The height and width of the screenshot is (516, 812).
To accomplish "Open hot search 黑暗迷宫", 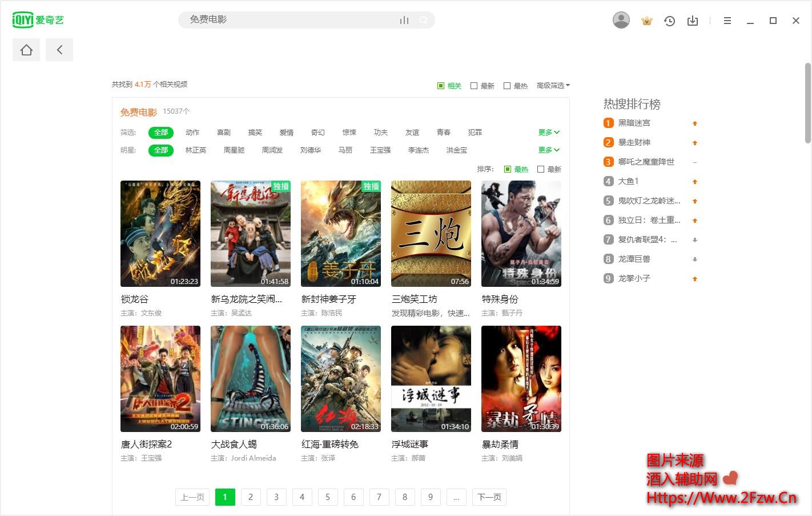I will [634, 123].
